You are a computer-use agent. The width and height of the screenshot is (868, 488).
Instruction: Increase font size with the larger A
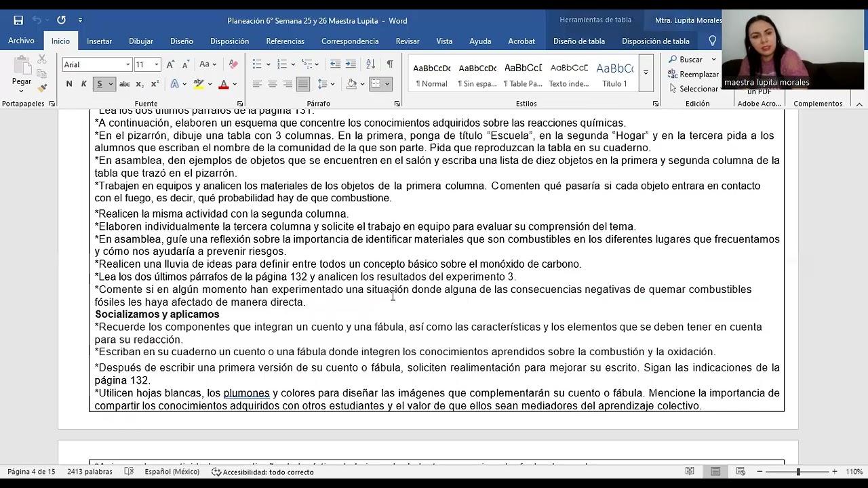coord(171,64)
